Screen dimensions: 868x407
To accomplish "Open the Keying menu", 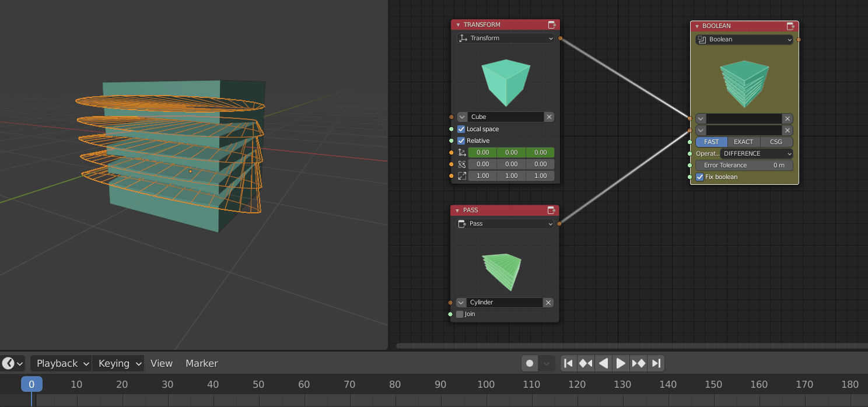I will point(118,363).
